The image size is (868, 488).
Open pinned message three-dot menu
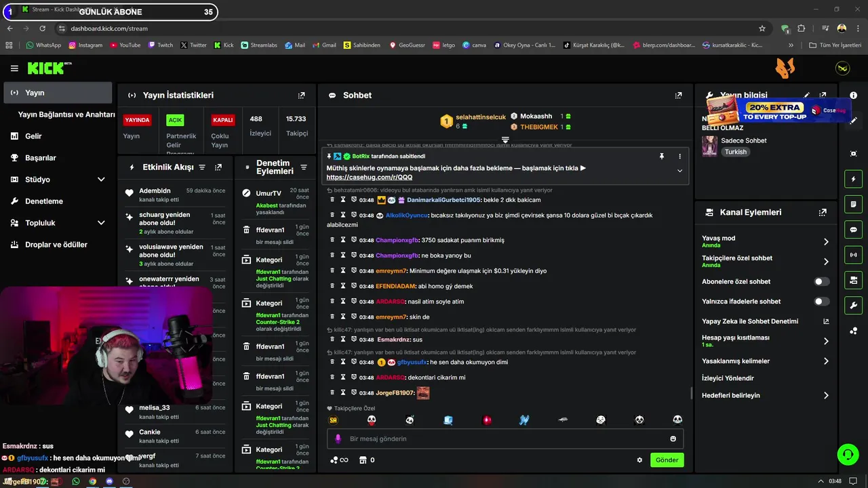[x=679, y=156]
